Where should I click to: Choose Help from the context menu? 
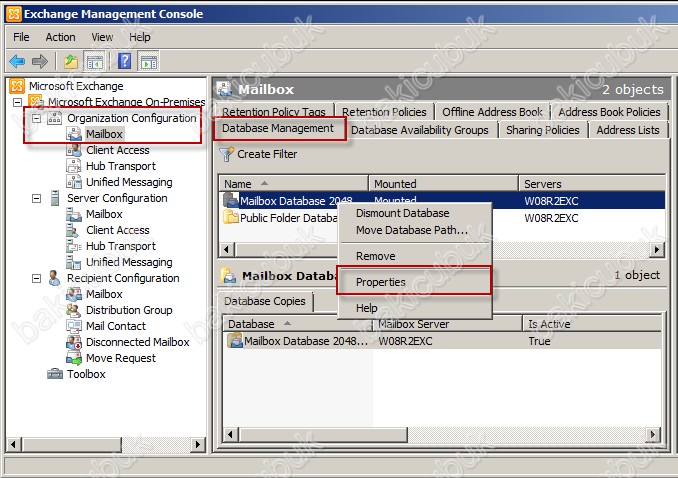point(414,308)
